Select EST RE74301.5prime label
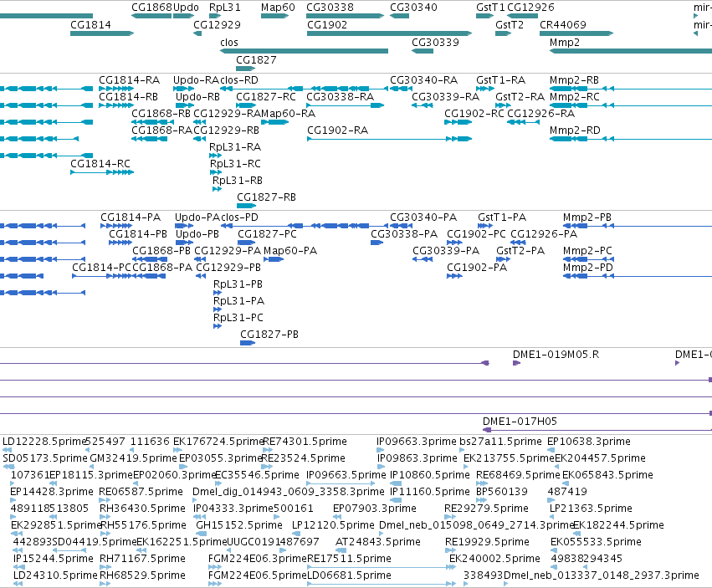Image resolution: width=712 pixels, height=588 pixels. [x=305, y=442]
